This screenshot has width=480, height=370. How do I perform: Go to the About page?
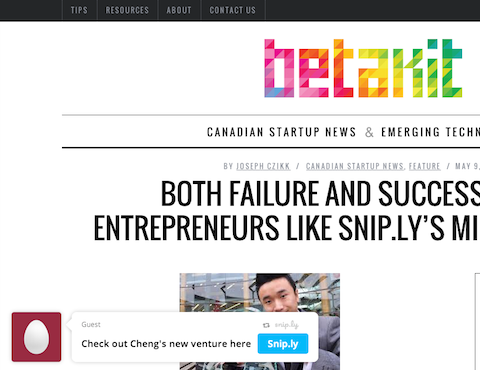[179, 10]
